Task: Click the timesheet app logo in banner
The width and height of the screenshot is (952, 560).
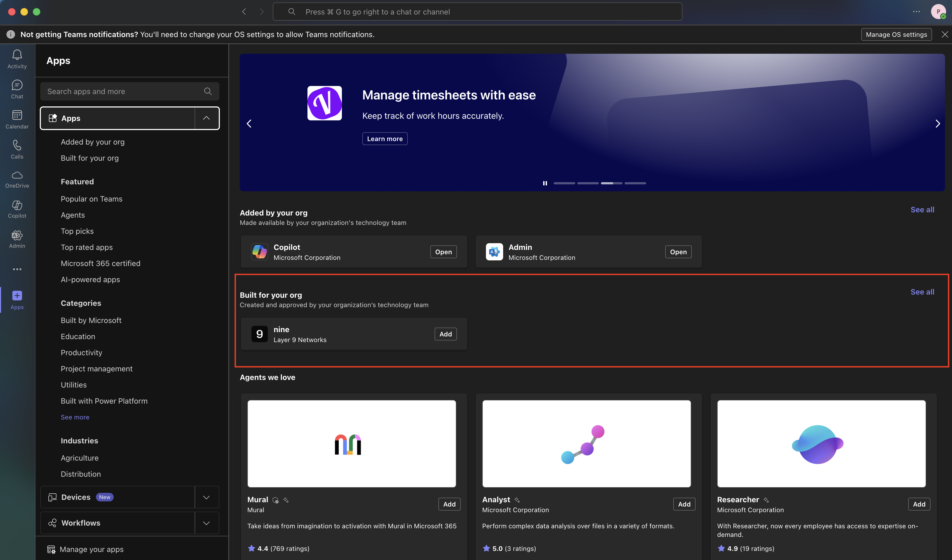Action: coord(324,103)
